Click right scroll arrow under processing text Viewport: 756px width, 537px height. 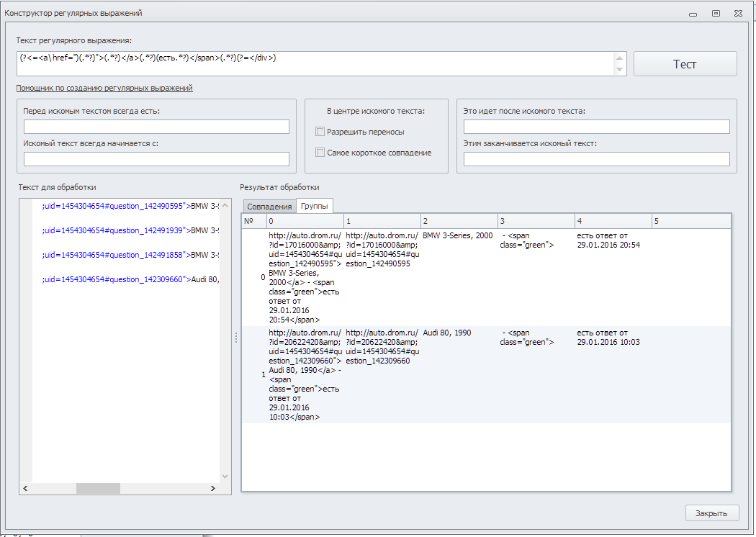212,488
